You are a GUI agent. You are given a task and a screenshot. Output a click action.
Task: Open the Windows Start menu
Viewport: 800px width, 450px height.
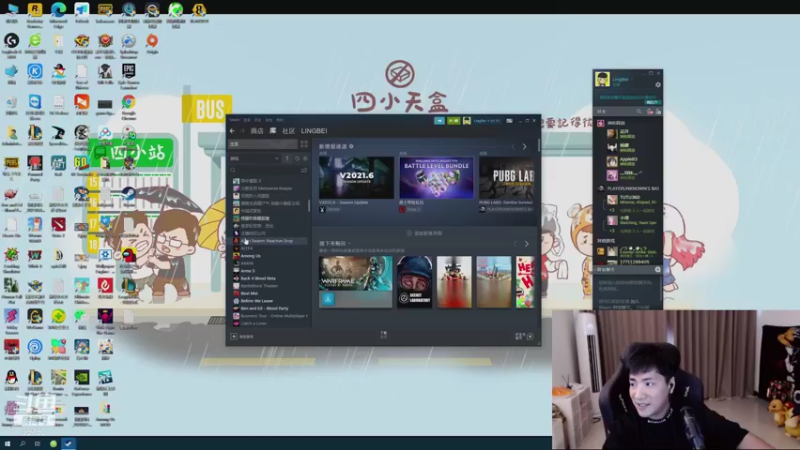tap(7, 444)
